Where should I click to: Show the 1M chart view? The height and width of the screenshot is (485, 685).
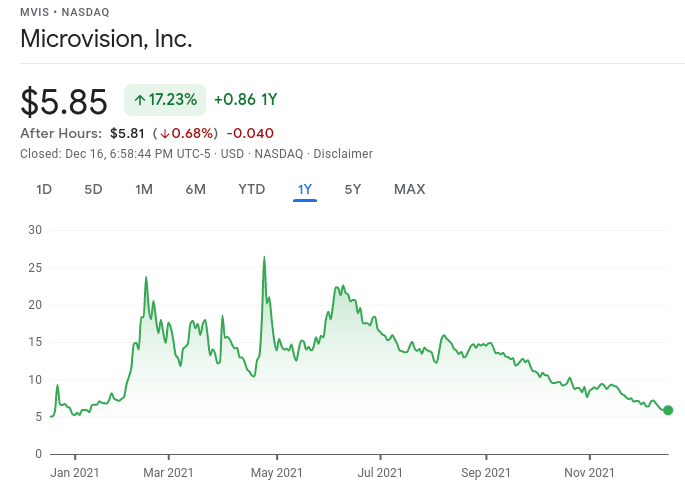click(144, 189)
